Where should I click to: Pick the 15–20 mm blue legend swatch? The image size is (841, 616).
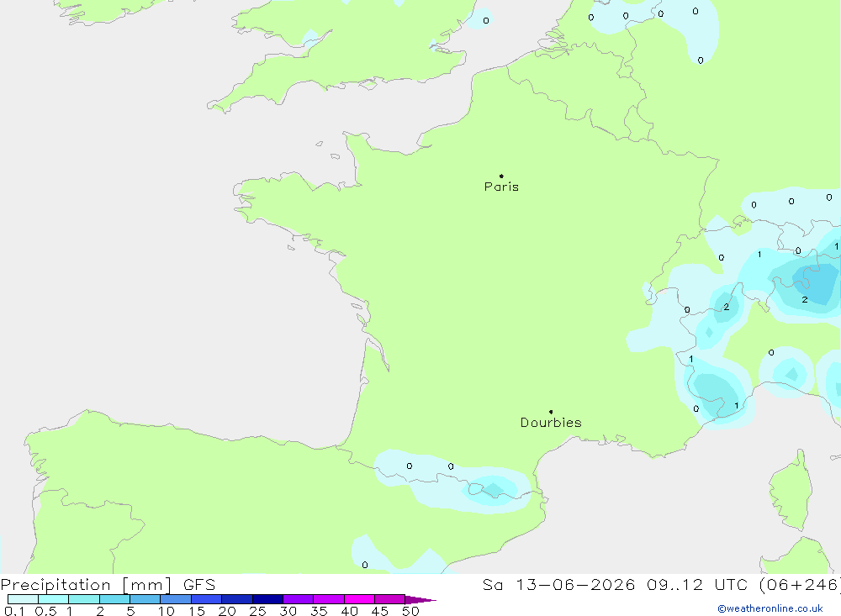[x=206, y=599]
